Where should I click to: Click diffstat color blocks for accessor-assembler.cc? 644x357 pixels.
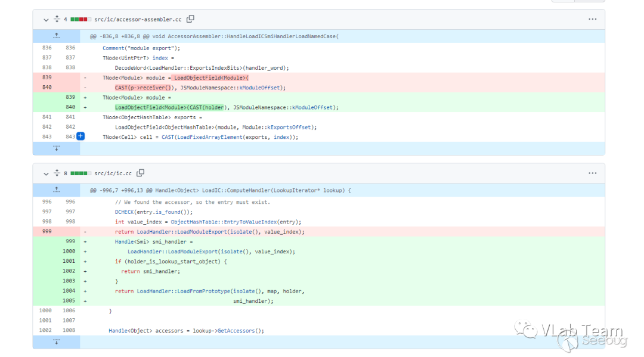80,20
